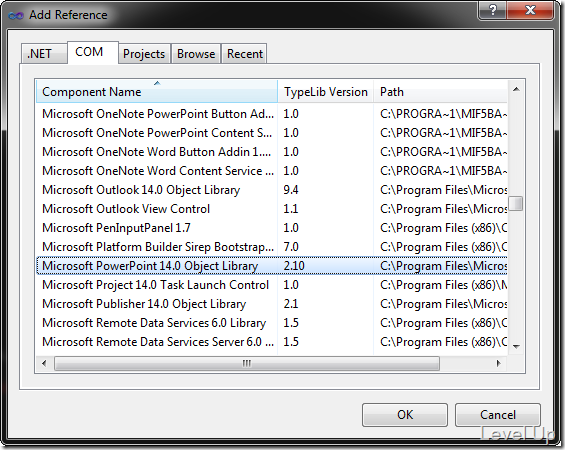Image resolution: width=565 pixels, height=450 pixels.
Task: Click the Cancel button
Action: click(x=498, y=415)
